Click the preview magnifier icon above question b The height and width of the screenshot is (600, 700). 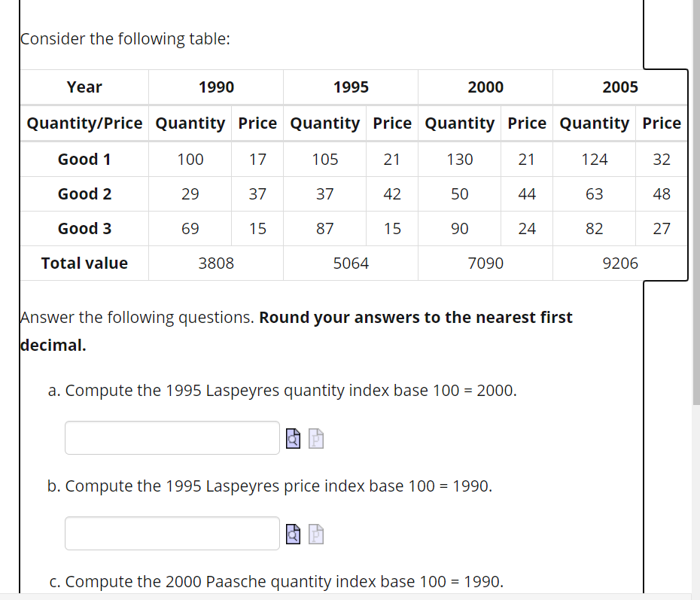(x=293, y=438)
